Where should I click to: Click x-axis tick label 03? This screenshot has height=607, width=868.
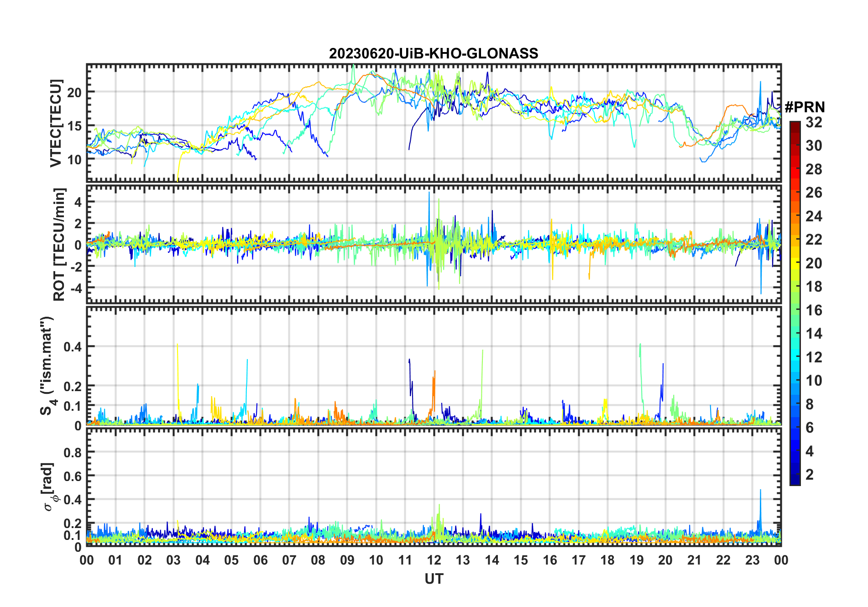click(173, 560)
